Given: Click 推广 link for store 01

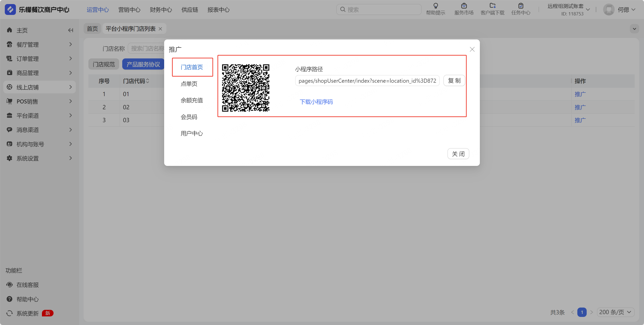Looking at the screenshot, I should [x=580, y=94].
